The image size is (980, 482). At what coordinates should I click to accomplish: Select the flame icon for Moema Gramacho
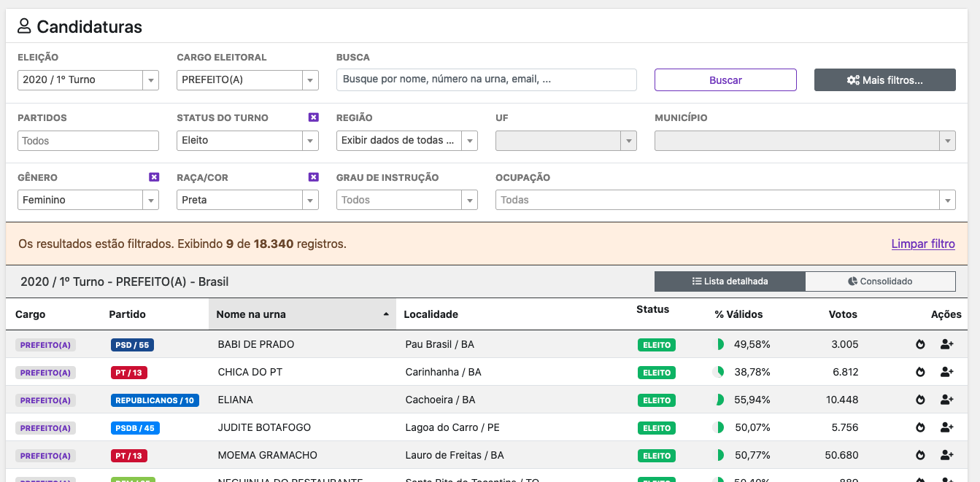(x=920, y=455)
